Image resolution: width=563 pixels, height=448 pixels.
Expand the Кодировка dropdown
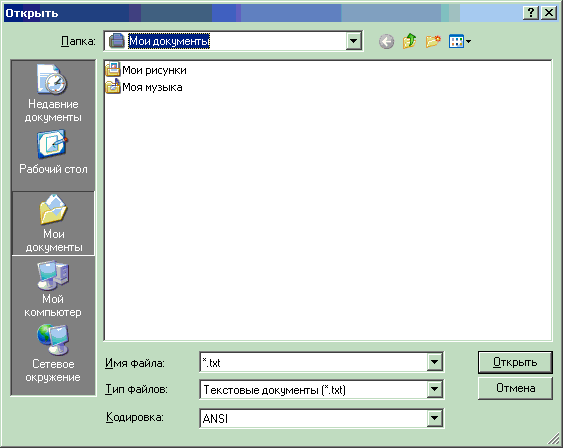point(434,418)
